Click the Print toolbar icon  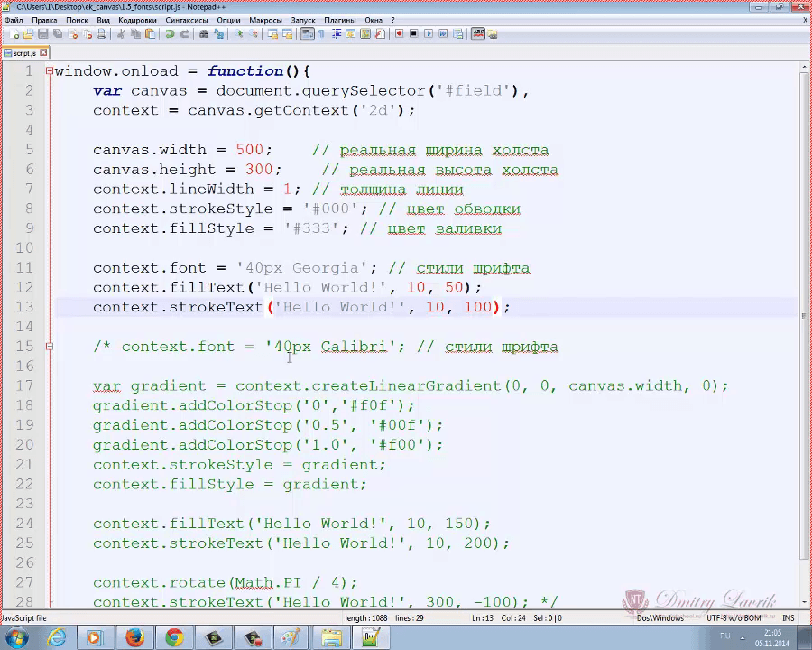tap(102, 34)
